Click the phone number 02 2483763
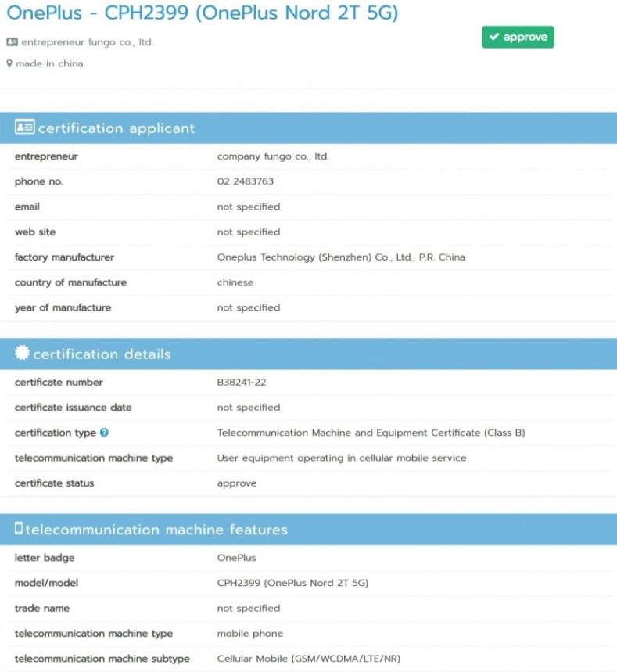Viewport: 617px width, 672px height. pos(245,181)
